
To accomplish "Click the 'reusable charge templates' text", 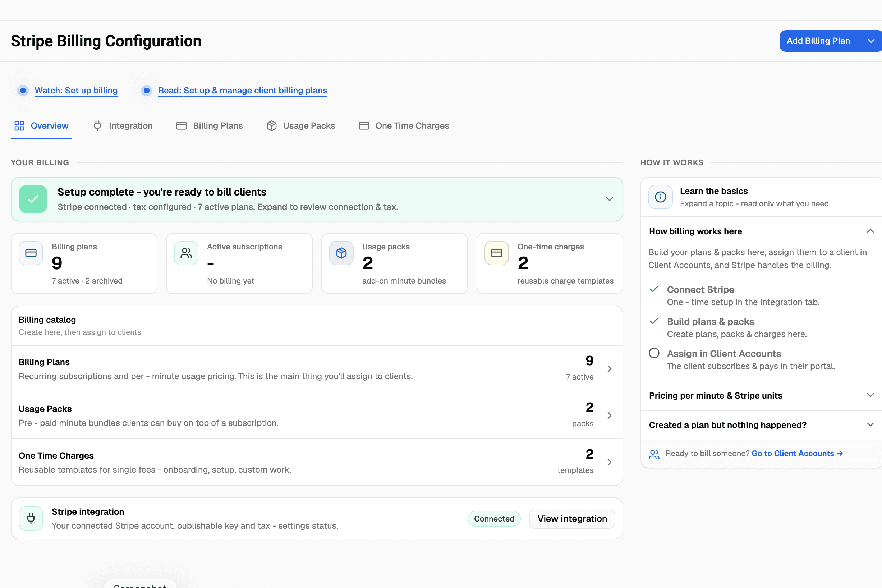I will click(565, 281).
